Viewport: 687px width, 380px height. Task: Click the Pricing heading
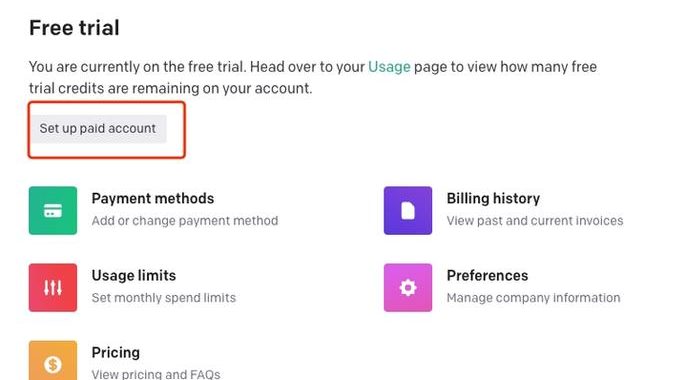pos(116,353)
